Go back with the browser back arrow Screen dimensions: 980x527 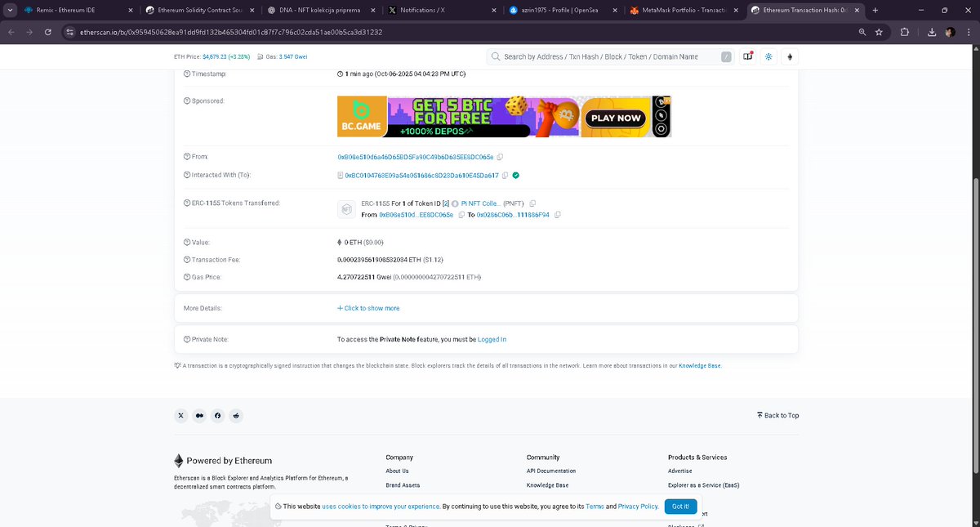(11, 32)
